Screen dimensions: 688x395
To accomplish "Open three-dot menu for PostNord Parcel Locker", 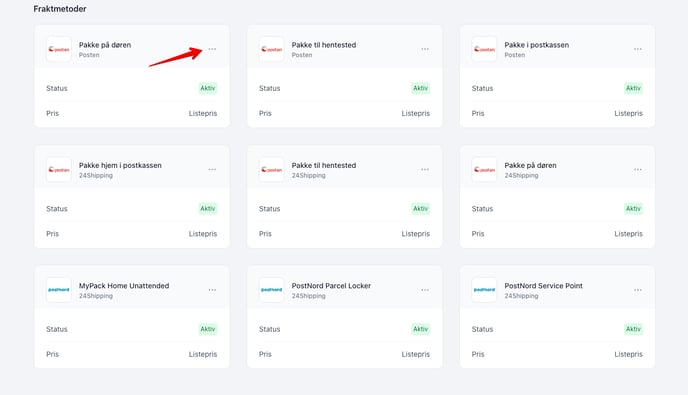I will click(x=425, y=290).
